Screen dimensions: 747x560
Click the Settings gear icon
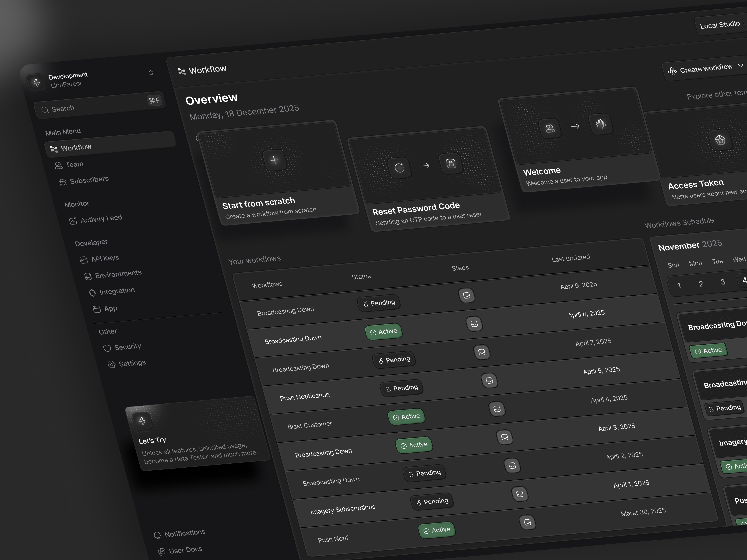point(111,365)
